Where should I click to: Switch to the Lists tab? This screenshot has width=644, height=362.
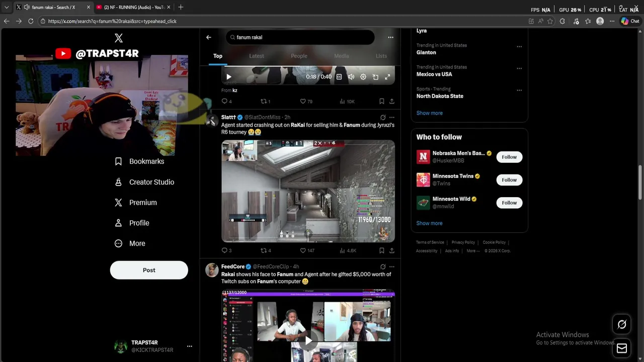tap(381, 56)
